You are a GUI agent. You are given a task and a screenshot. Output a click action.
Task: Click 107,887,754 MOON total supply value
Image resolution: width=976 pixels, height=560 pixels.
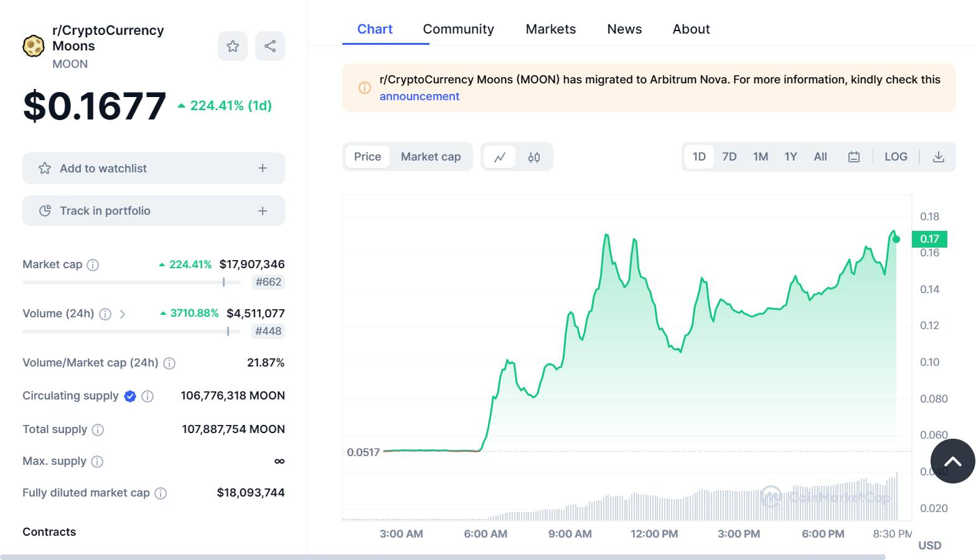(233, 429)
